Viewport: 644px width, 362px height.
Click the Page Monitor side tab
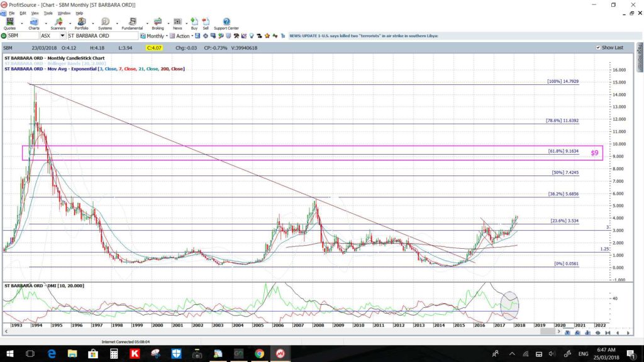640,57
